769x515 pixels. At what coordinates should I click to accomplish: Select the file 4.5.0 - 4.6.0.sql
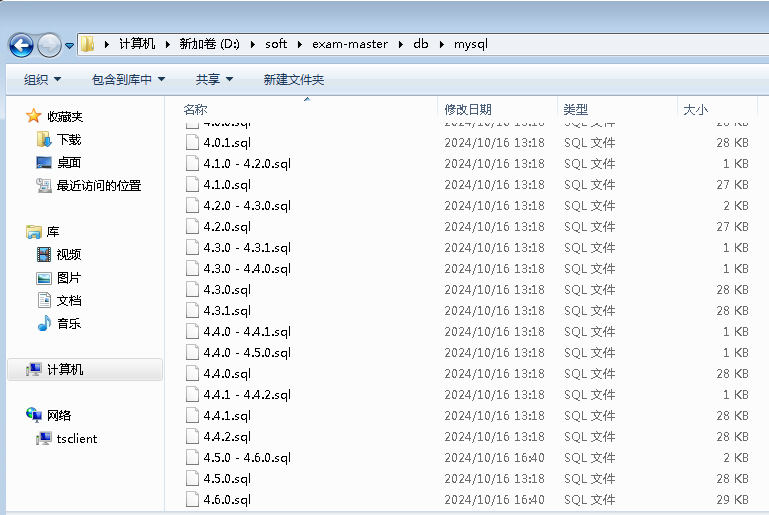[246, 458]
